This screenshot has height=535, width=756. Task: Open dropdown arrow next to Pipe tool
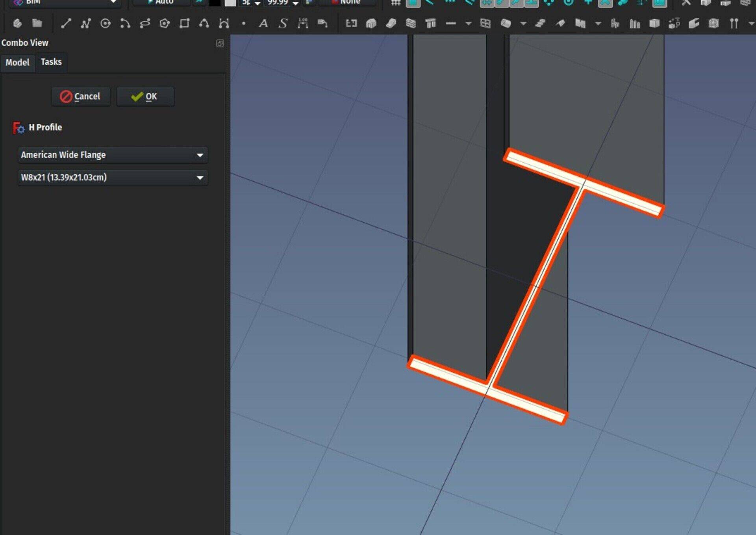coord(523,24)
